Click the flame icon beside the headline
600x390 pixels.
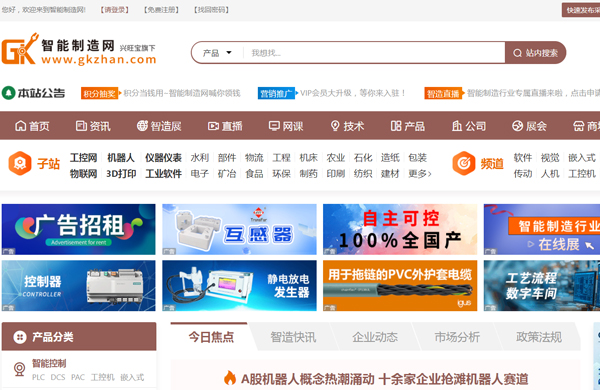[x=230, y=378]
